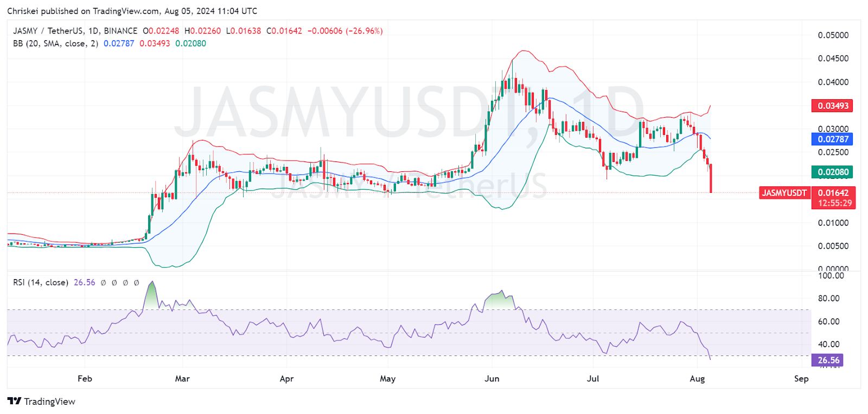Click the 80.00 RSI scale label
This screenshot has width=868, height=414.
click(829, 299)
